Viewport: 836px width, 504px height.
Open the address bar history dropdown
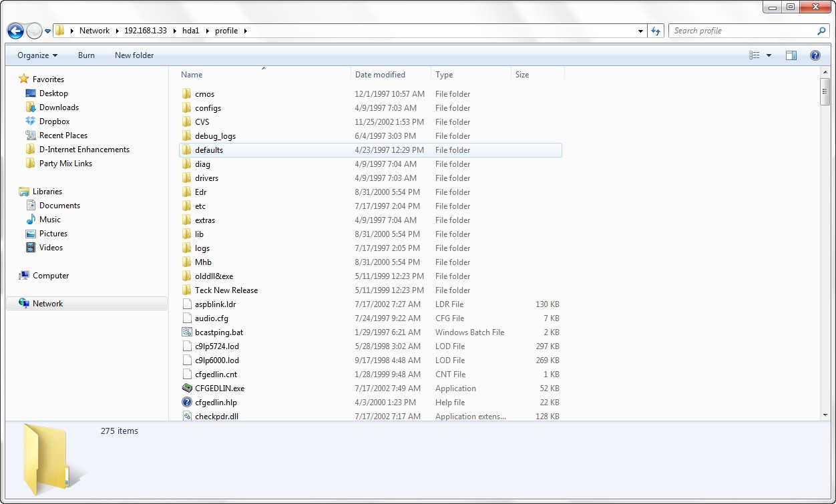coord(640,31)
